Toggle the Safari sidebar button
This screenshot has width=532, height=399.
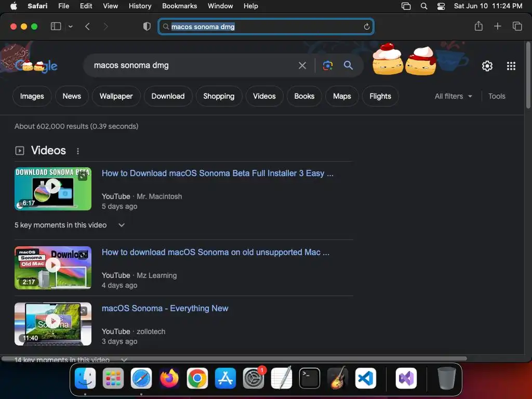pos(56,26)
